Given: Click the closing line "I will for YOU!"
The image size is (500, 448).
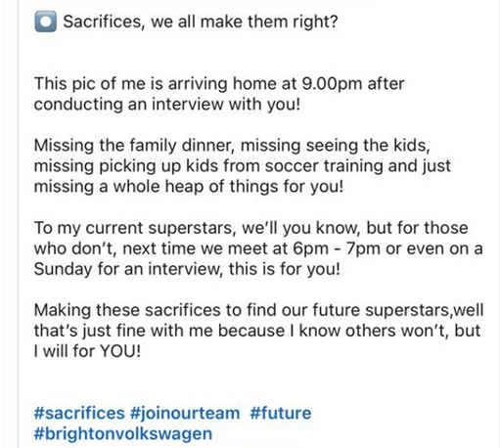Looking at the screenshot, I should click(87, 351).
